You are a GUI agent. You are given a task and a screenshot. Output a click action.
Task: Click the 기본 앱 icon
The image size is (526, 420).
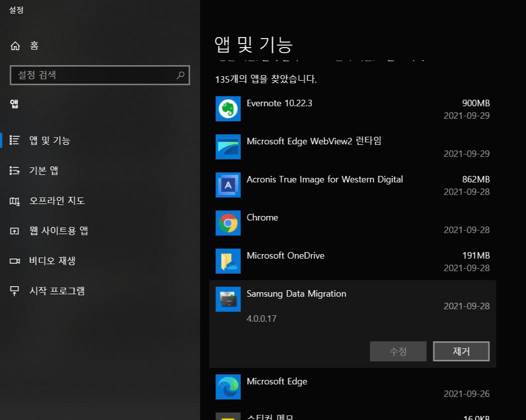(x=15, y=170)
